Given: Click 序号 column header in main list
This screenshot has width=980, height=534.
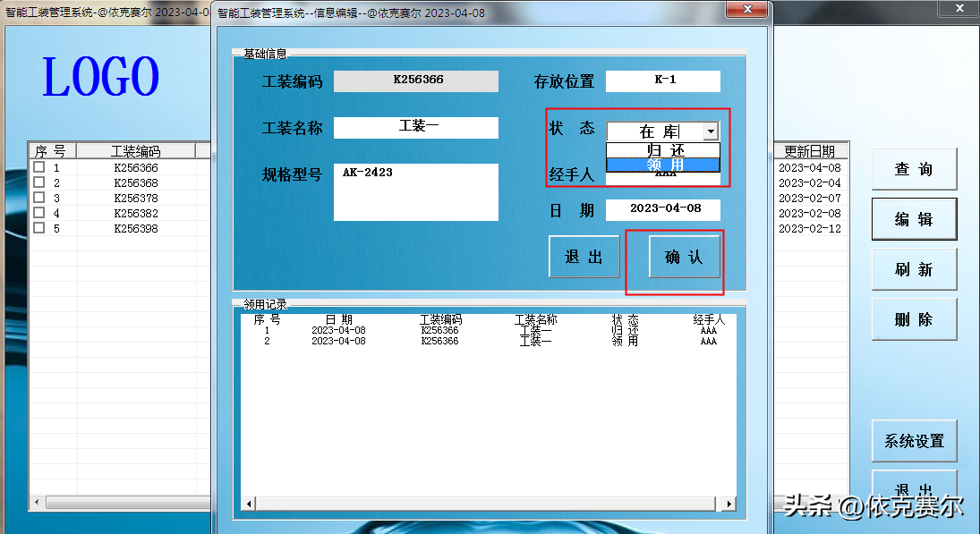Looking at the screenshot, I should coord(51,151).
